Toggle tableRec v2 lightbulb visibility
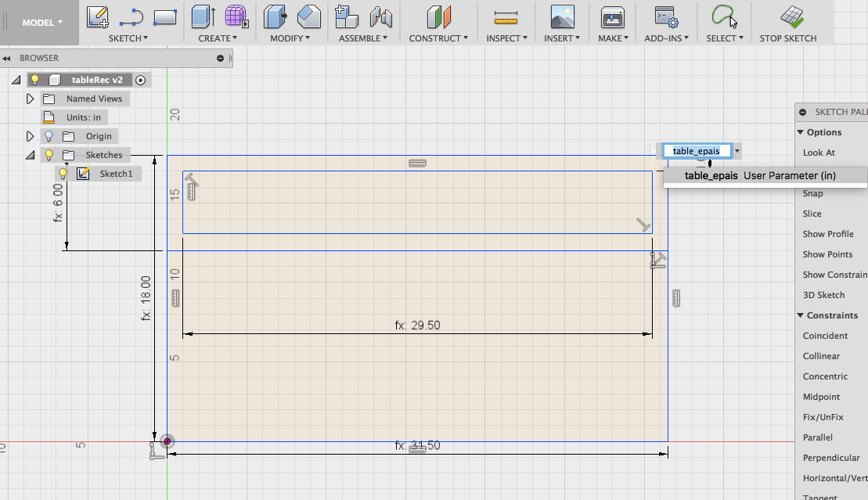This screenshot has height=500, width=868. [x=35, y=80]
